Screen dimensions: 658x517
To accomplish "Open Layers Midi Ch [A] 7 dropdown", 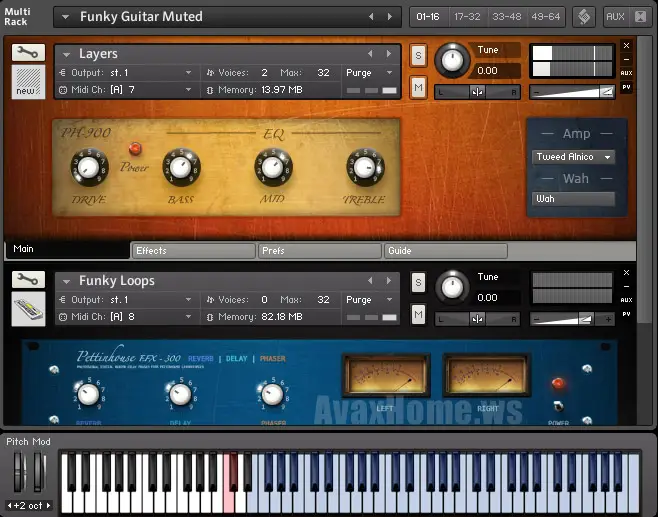I will (126, 90).
